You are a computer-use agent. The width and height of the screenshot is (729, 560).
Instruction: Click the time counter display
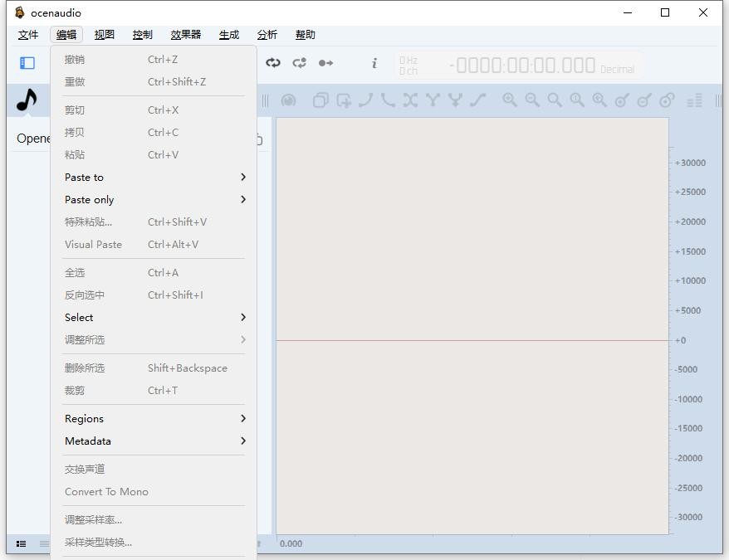(x=522, y=66)
